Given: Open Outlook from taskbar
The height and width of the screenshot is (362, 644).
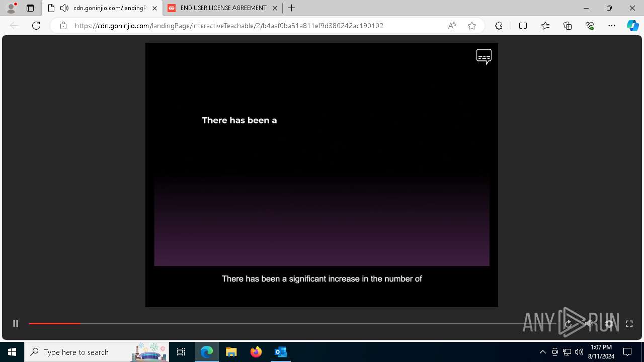Looking at the screenshot, I should click(280, 352).
